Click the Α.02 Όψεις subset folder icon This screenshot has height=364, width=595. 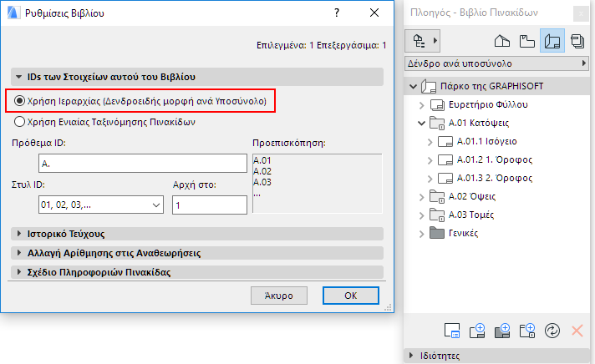437,197
